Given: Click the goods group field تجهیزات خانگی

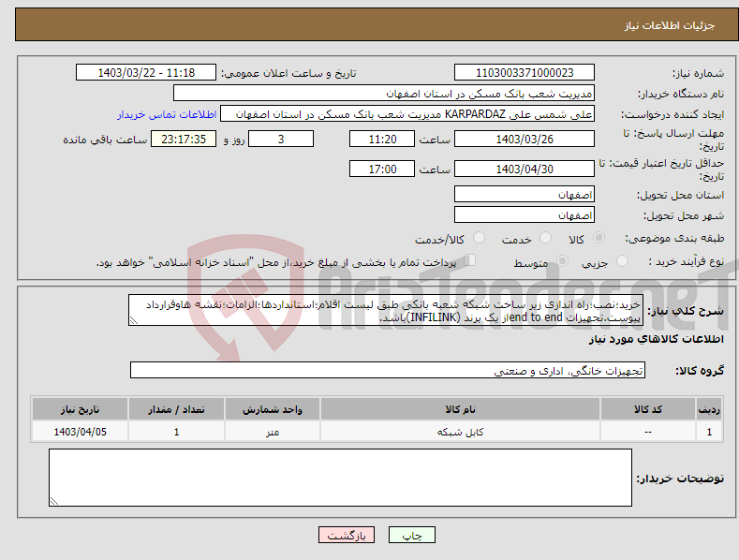Looking at the screenshot, I should pyautogui.click(x=388, y=371).
